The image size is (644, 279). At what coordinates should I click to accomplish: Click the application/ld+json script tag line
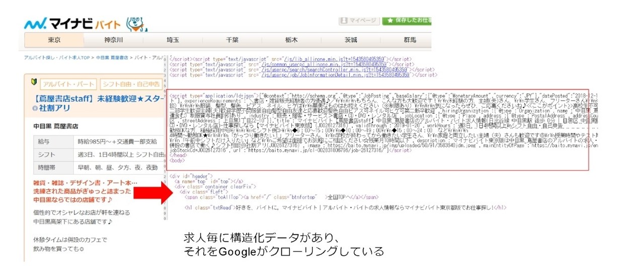click(x=383, y=96)
